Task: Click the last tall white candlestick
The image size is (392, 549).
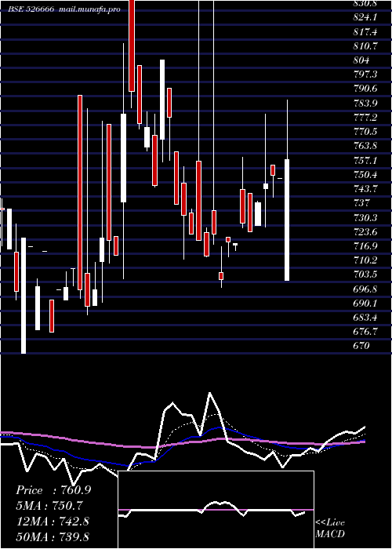Action: [287, 220]
